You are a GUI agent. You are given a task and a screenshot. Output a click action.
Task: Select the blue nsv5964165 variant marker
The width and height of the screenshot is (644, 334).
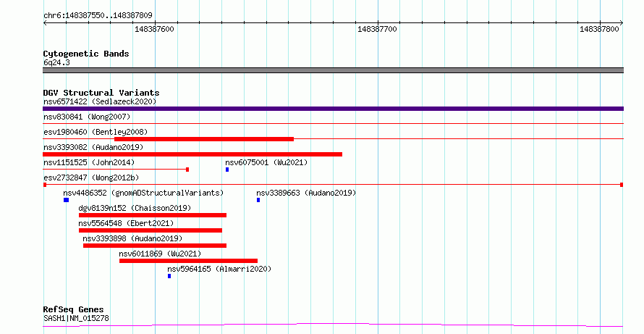tap(169, 276)
